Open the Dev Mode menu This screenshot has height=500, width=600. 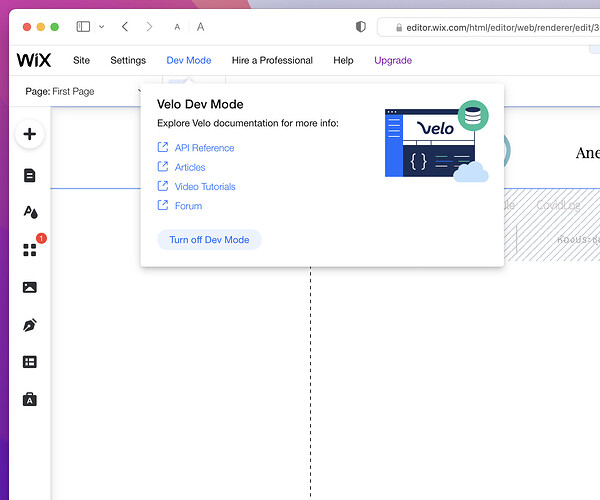click(x=189, y=60)
